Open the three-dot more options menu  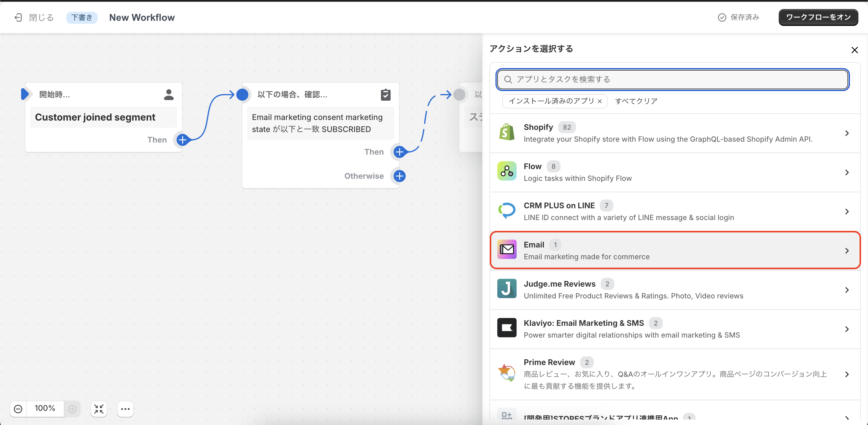coord(125,409)
